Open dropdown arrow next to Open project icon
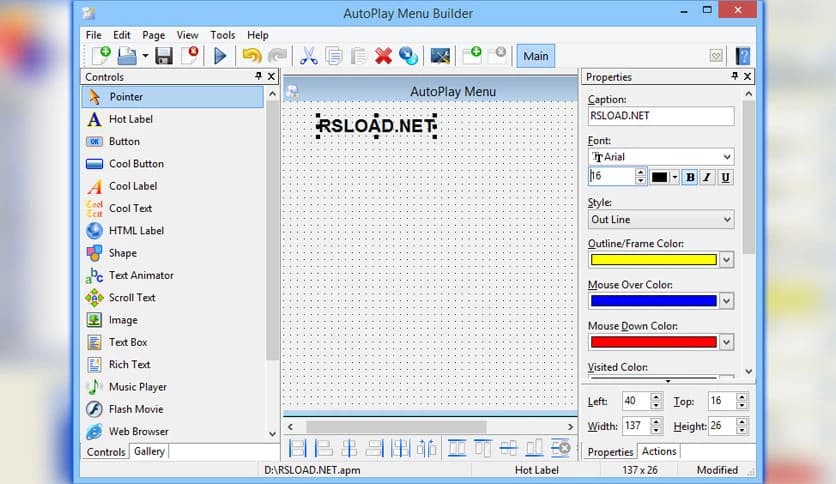Screen dimensions: 836x484 click(x=145, y=55)
